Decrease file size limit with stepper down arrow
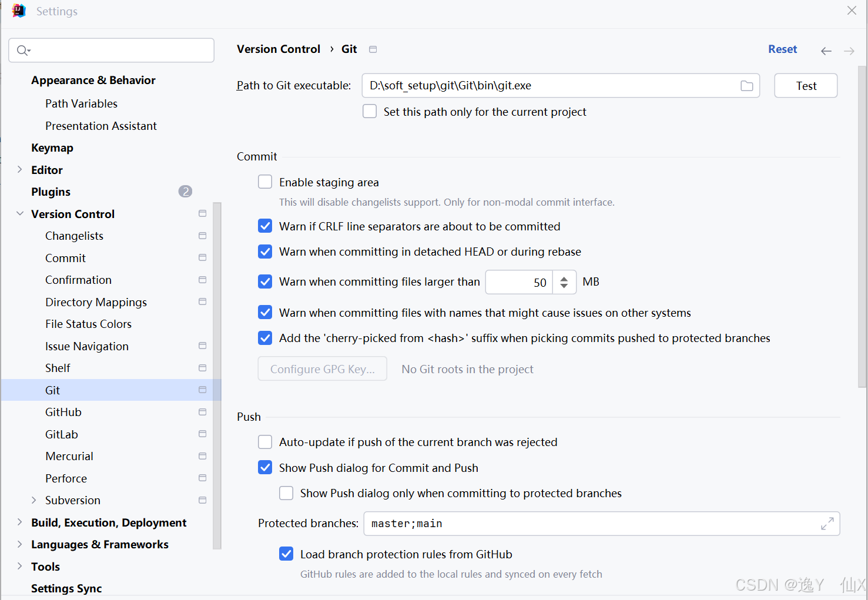 564,286
